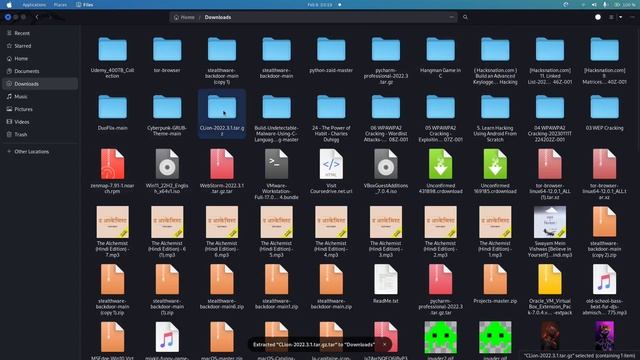Open Documents in the sidebar

point(40,71)
